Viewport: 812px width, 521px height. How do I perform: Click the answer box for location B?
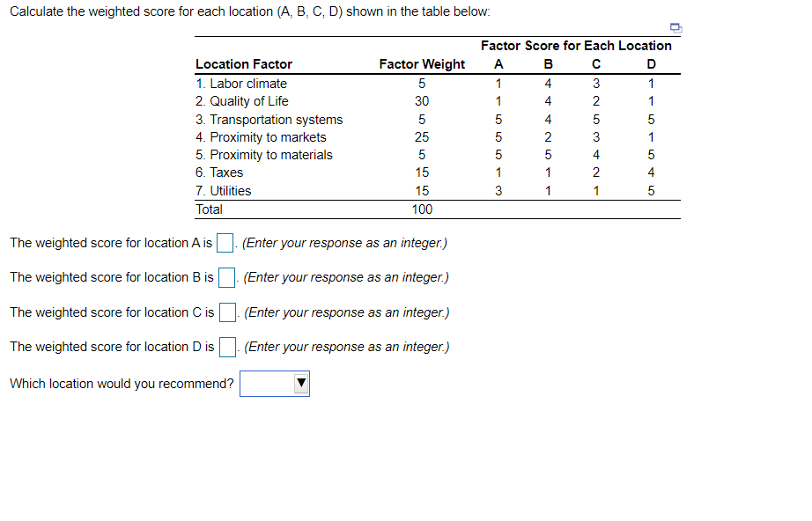coord(226,276)
